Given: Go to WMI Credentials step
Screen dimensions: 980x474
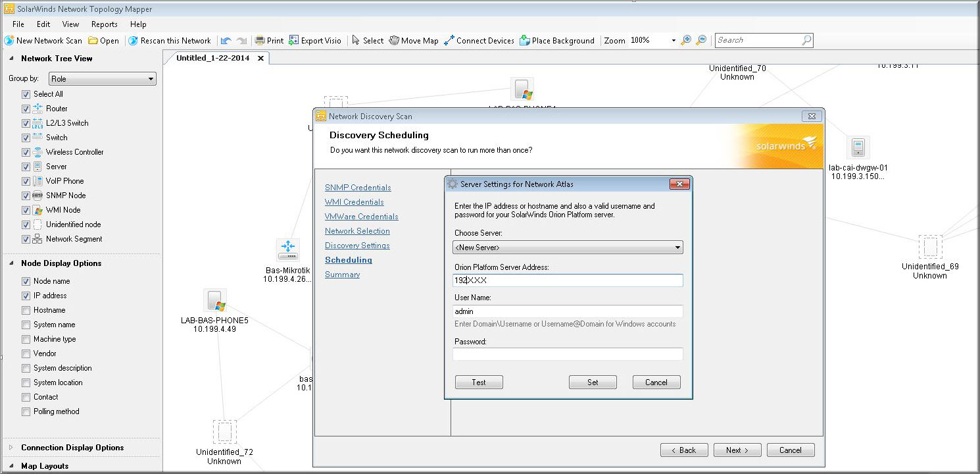Looking at the screenshot, I should (x=355, y=202).
